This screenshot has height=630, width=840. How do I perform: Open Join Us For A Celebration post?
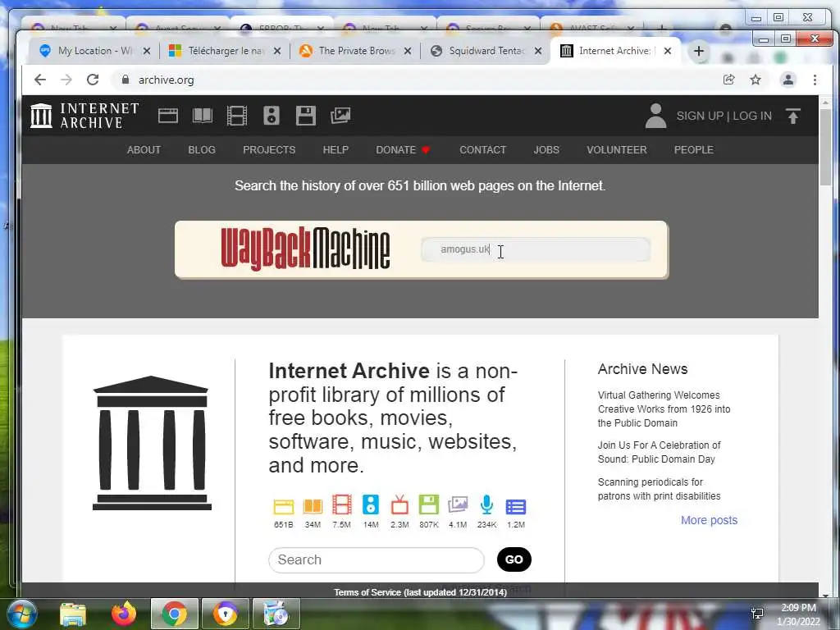tap(659, 452)
